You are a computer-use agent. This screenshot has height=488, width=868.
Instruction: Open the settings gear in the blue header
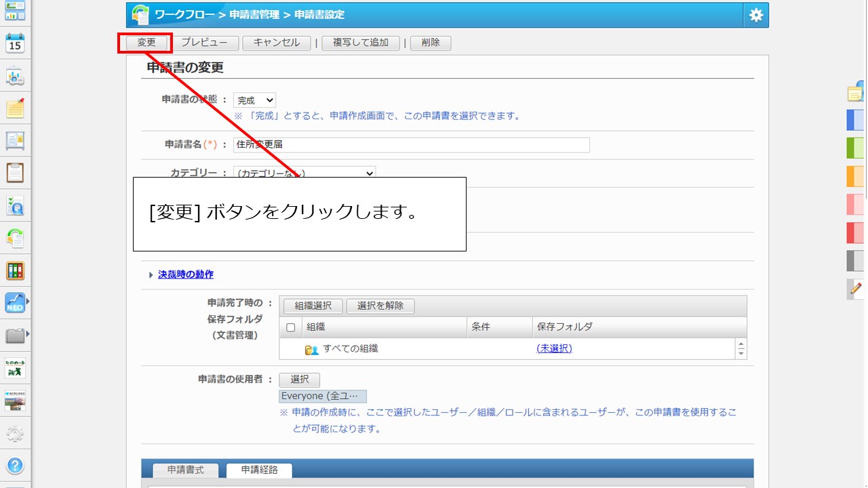pyautogui.click(x=756, y=14)
